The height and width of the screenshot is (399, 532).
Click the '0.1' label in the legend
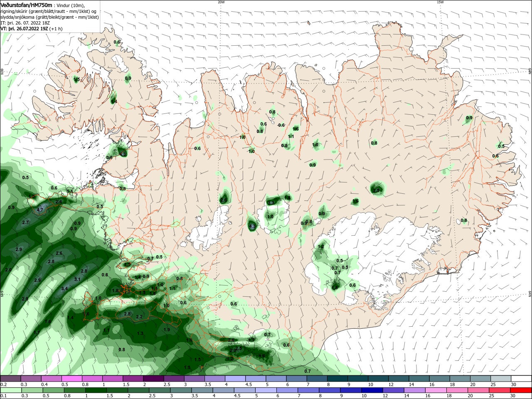(3, 396)
